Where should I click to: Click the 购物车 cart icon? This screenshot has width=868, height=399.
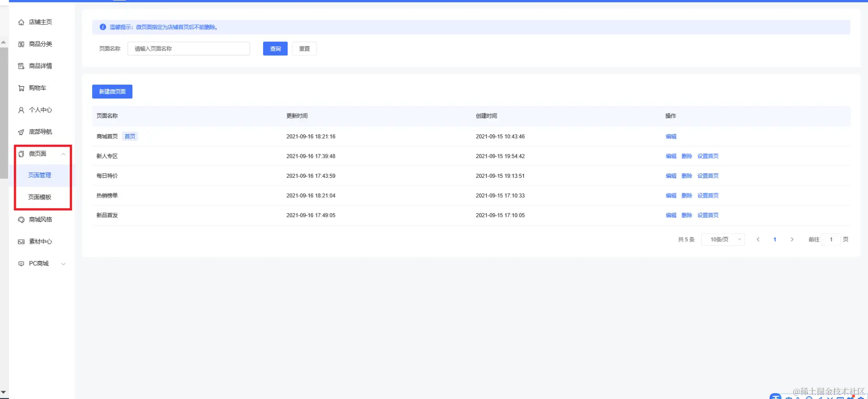21,88
